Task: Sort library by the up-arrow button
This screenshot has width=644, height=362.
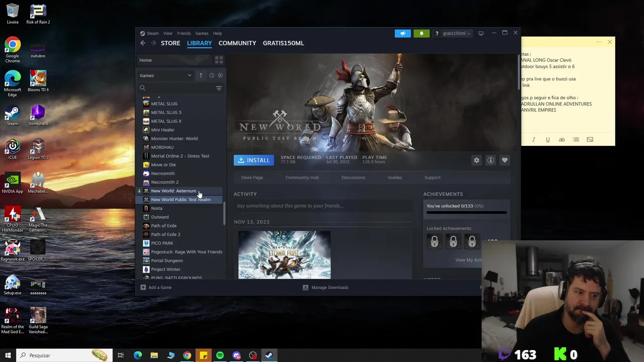Action: (201, 75)
